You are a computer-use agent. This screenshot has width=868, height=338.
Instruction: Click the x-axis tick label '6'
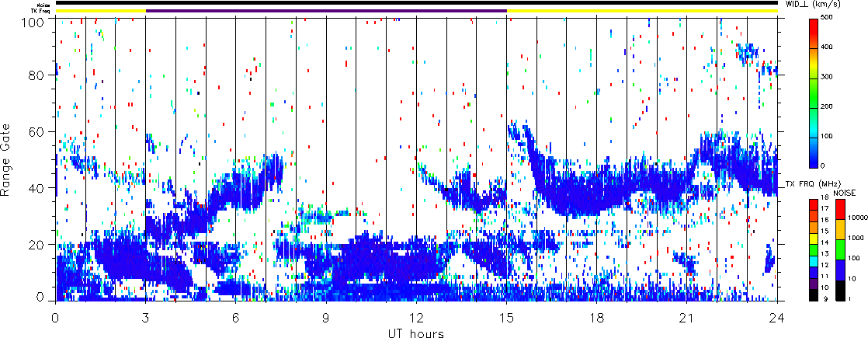pyautogui.click(x=236, y=318)
